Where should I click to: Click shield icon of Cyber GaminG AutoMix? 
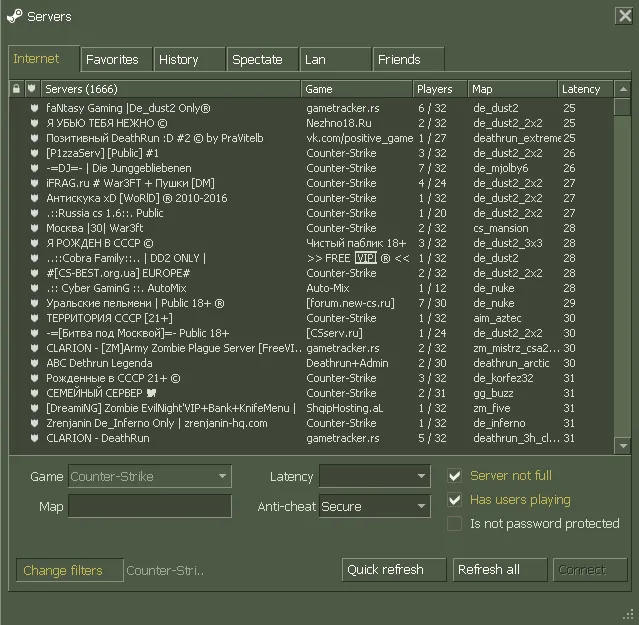tap(34, 288)
